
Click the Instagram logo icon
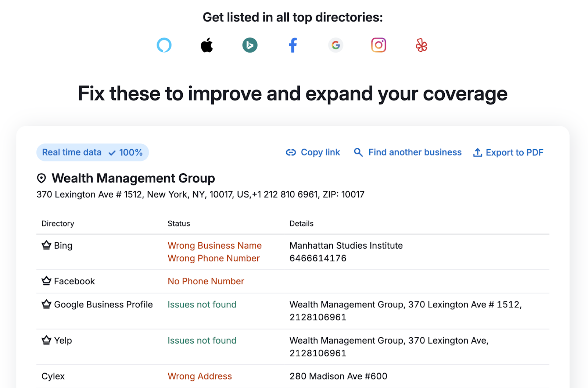point(379,45)
